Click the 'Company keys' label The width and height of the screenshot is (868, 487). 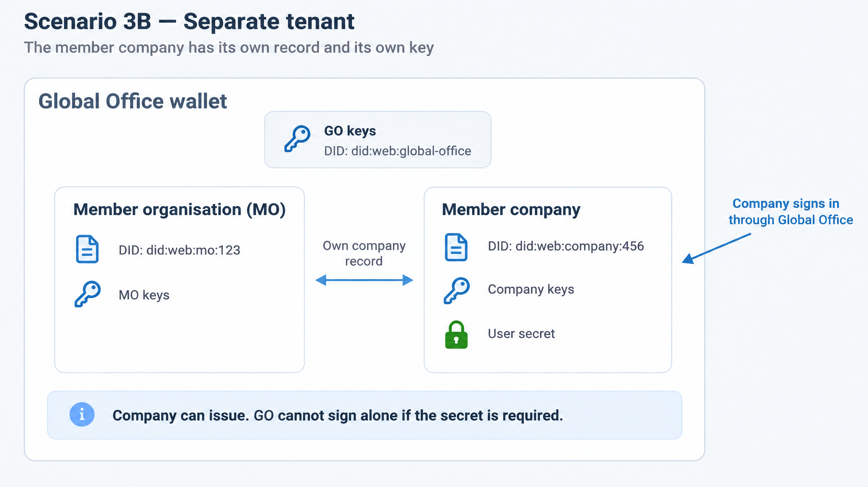[531, 289]
